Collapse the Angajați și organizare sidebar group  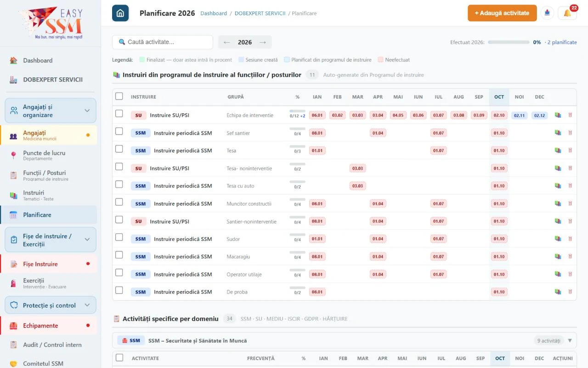click(x=51, y=111)
